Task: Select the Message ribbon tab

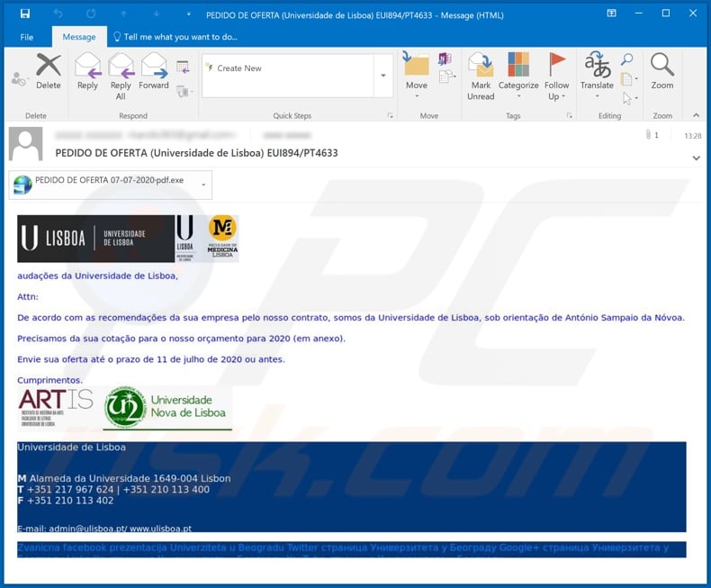Action: coord(79,37)
